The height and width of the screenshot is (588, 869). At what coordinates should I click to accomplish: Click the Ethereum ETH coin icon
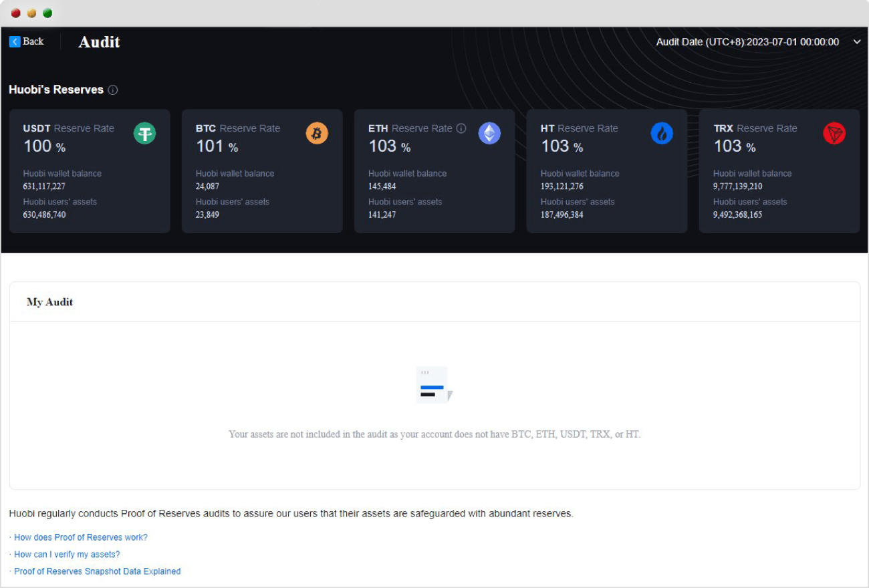point(489,133)
